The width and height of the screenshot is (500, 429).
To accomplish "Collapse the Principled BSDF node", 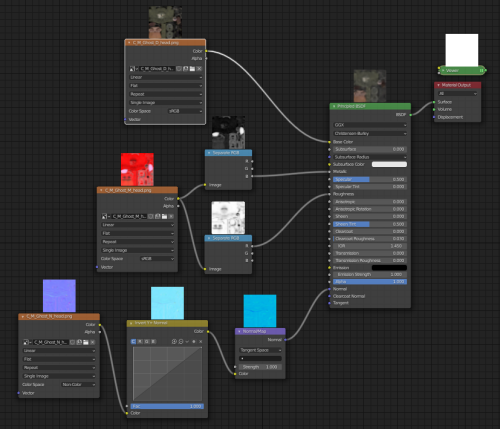I will pos(334,106).
